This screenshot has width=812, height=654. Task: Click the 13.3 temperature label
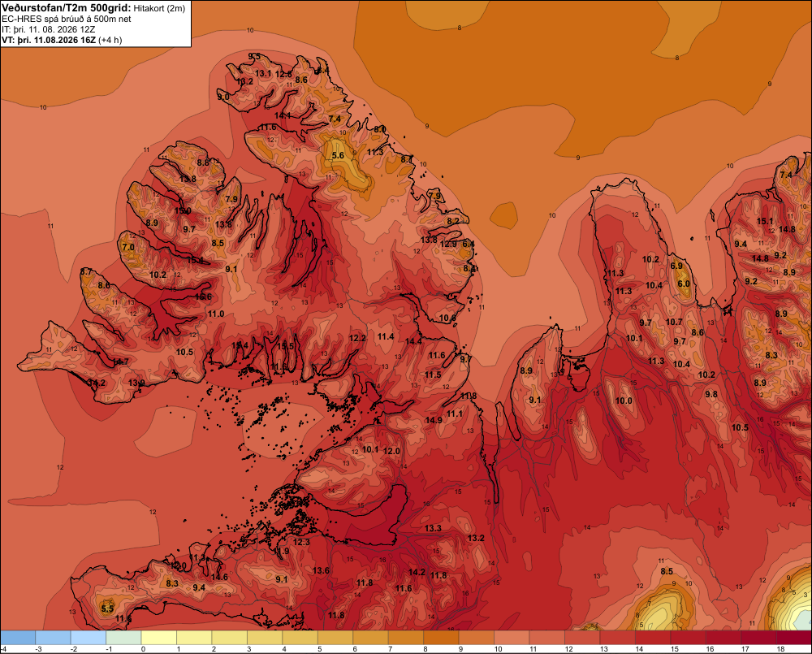coord(433,529)
